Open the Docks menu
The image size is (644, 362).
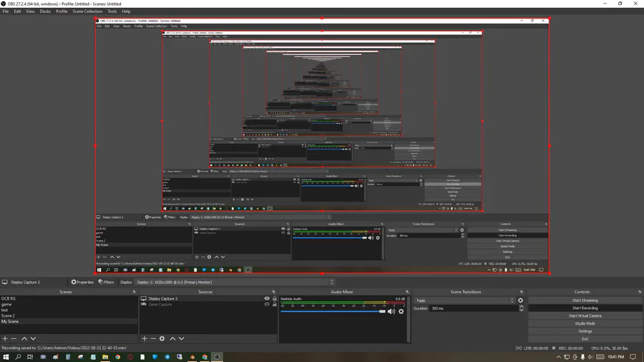pos(45,11)
